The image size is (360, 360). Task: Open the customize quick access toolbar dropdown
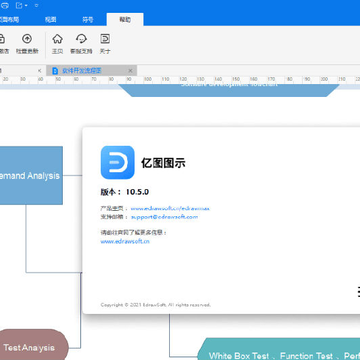36,6
